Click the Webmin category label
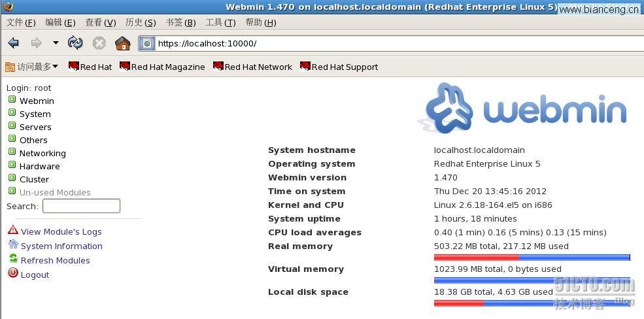644x319 pixels. click(37, 101)
